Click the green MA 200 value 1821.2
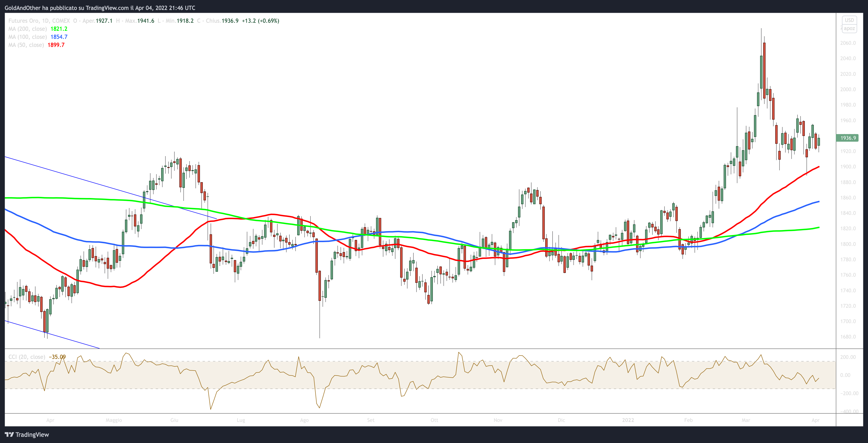Viewport: 868px width, 443px height. pos(59,29)
